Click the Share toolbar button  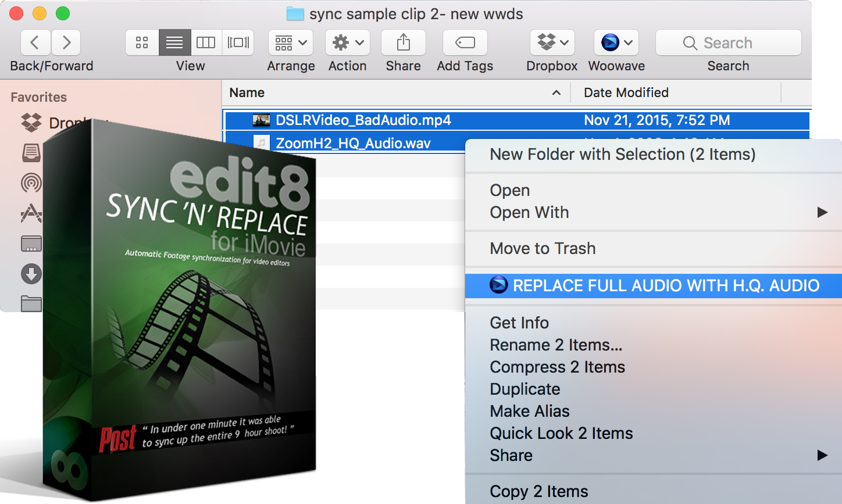click(x=403, y=42)
